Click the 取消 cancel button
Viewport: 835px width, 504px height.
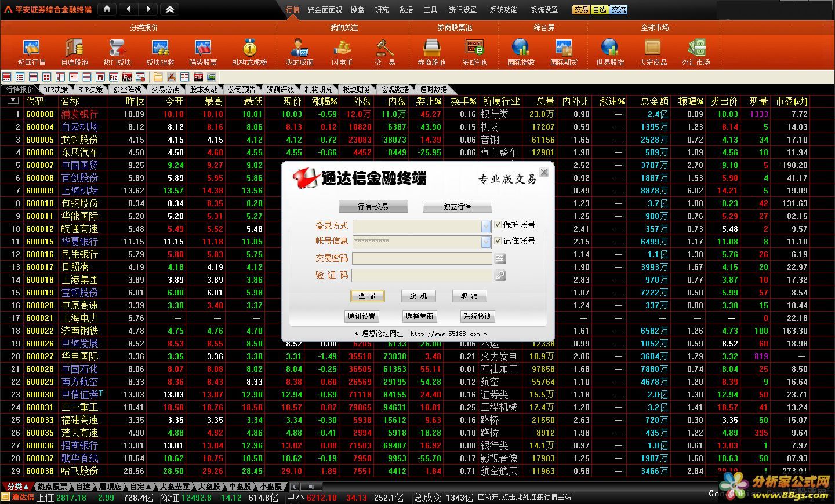pyautogui.click(x=469, y=295)
